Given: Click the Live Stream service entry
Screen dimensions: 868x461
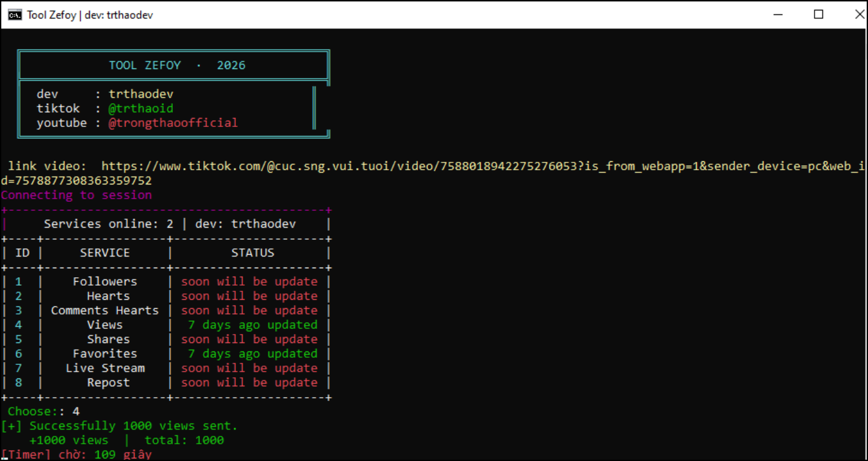Looking at the screenshot, I should coord(104,368).
